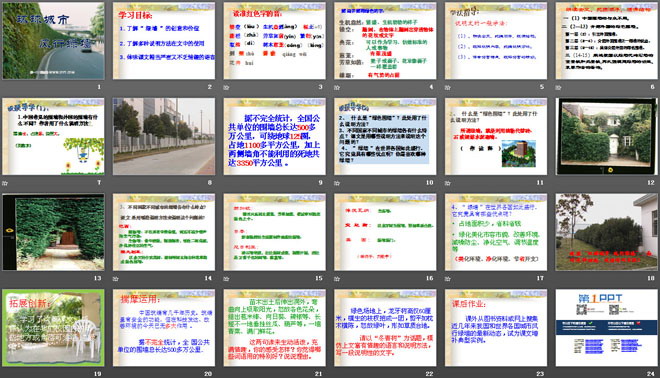Preview animation star under slide 17
This screenshot has width=660, height=378.
tap(448, 279)
